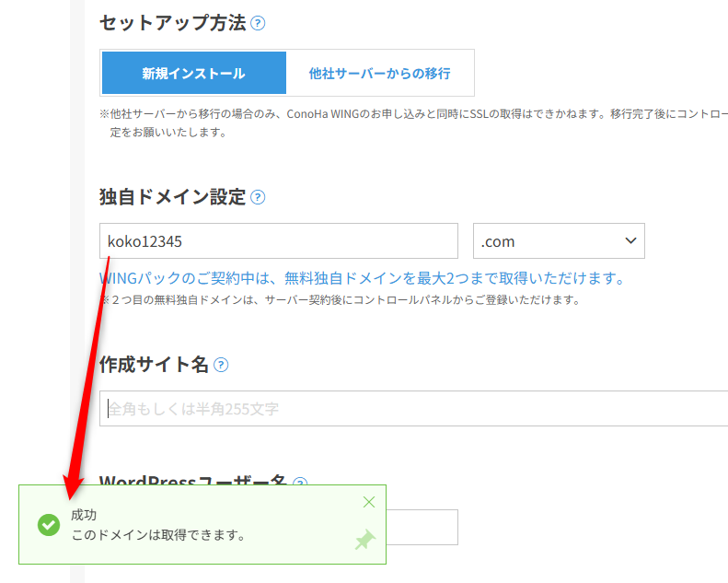Click note about ２つ目の無料独自ドメイン

point(341,300)
